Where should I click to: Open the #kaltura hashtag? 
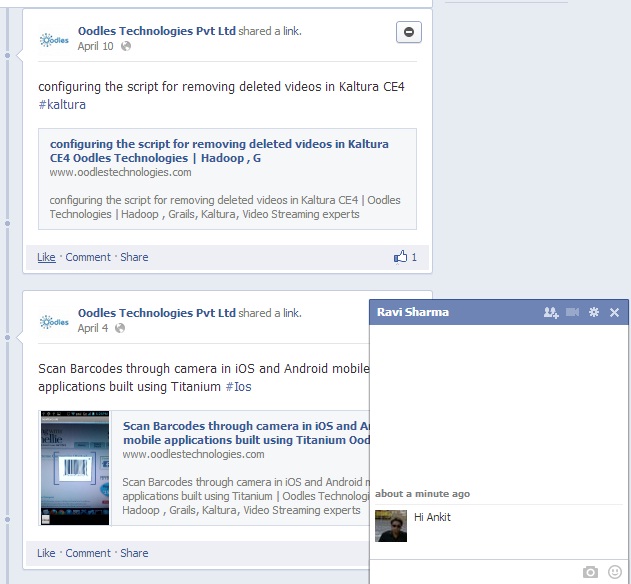(x=62, y=105)
